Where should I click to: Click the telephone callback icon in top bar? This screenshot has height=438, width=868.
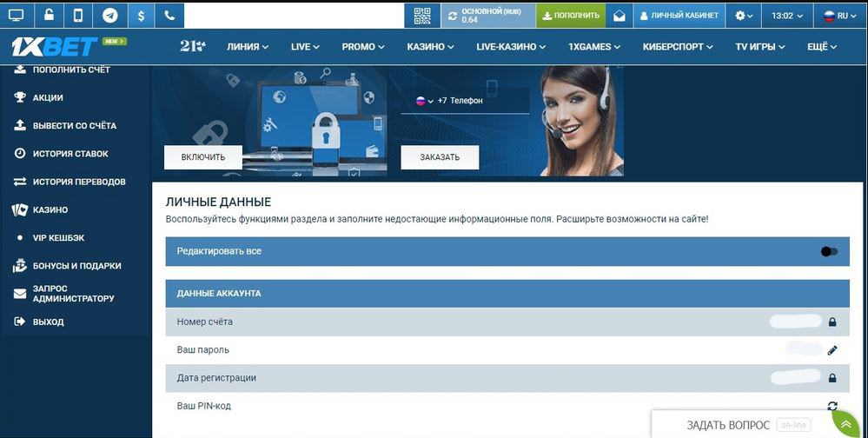169,16
